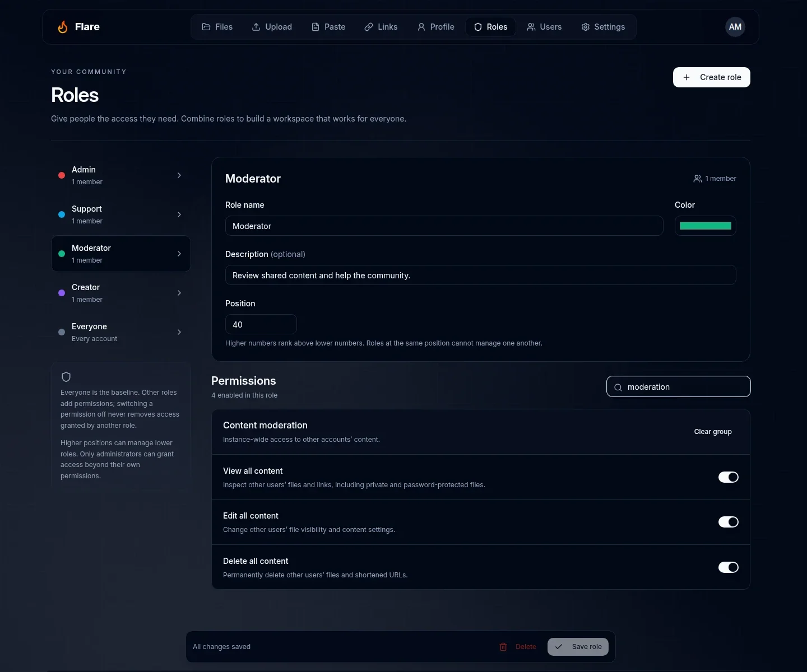This screenshot has width=807, height=672.
Task: Open the green role color picker
Action: pos(706,226)
